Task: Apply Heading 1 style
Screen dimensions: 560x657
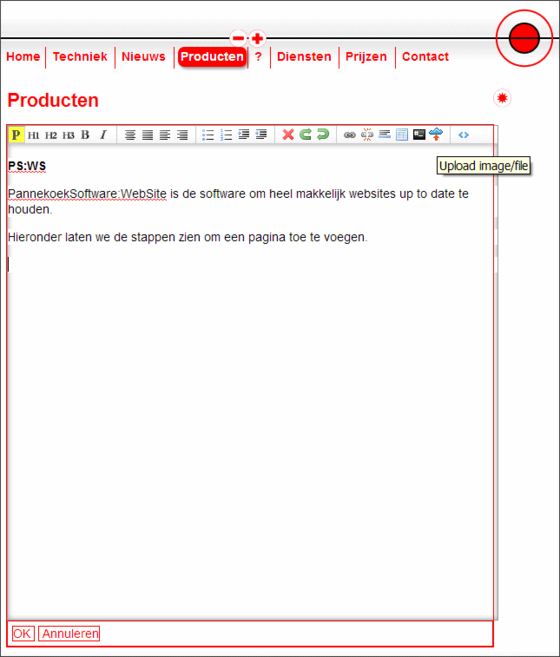Action: click(x=34, y=135)
